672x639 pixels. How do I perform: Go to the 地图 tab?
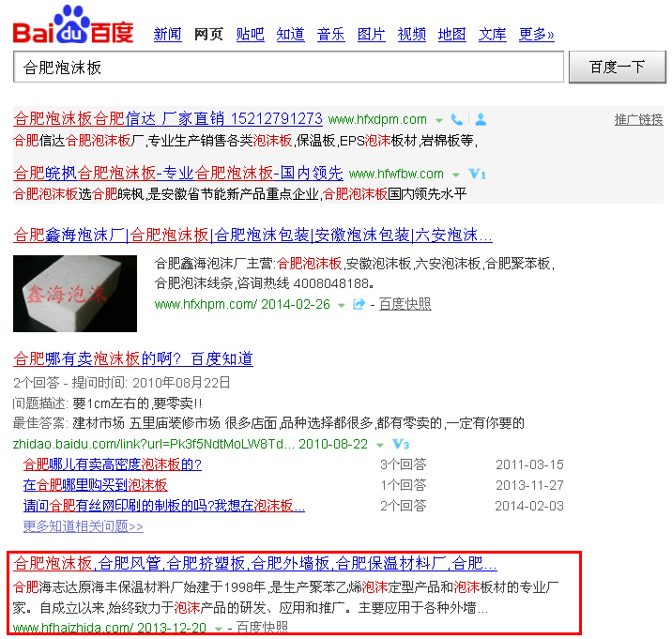451,34
